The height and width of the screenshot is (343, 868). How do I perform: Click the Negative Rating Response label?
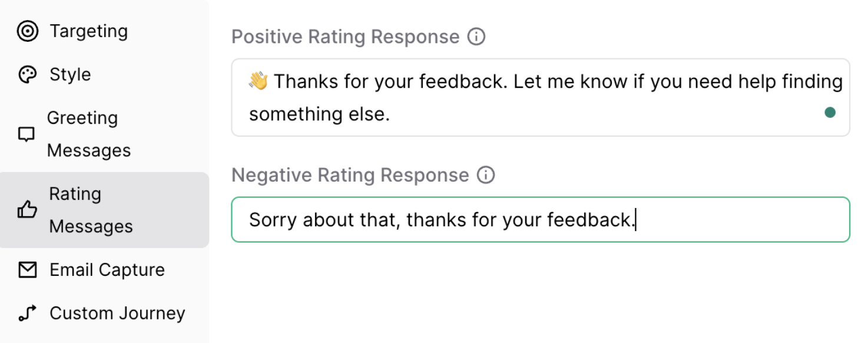pos(350,175)
